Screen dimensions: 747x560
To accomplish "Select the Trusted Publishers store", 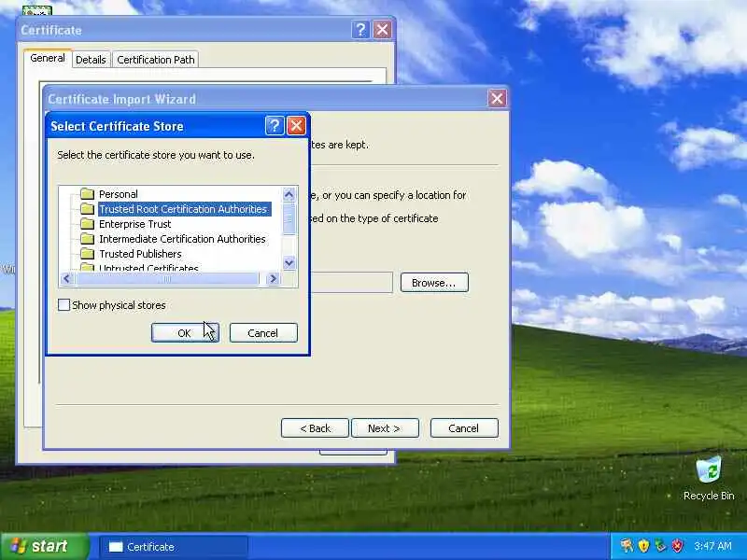I will [140, 254].
